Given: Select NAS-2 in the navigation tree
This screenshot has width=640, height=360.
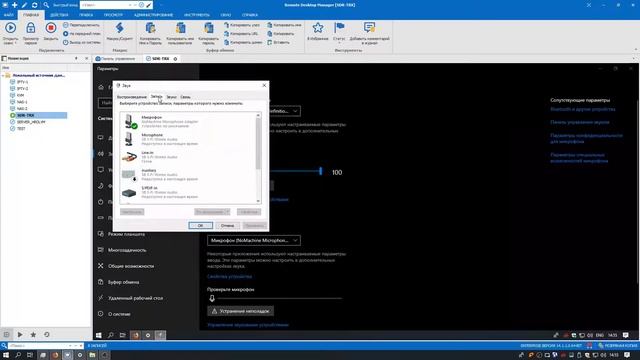Looking at the screenshot, I should pyautogui.click(x=22, y=109).
